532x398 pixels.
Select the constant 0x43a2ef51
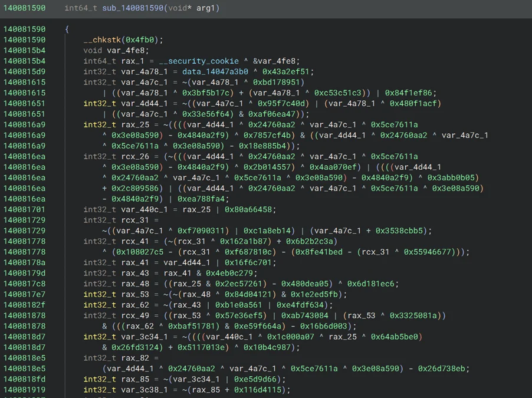[x=285, y=71]
